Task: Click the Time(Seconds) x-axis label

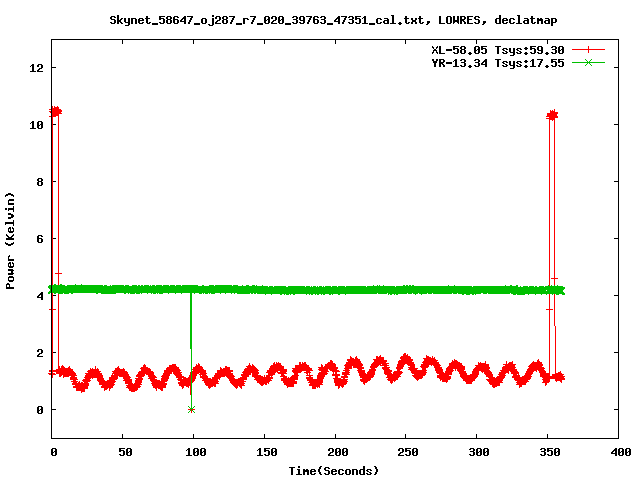Action: tap(334, 470)
